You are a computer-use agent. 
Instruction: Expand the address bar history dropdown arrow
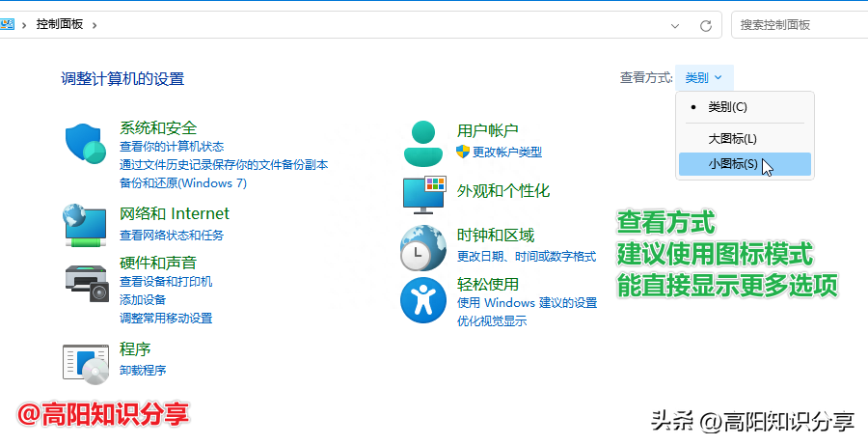coord(675,25)
